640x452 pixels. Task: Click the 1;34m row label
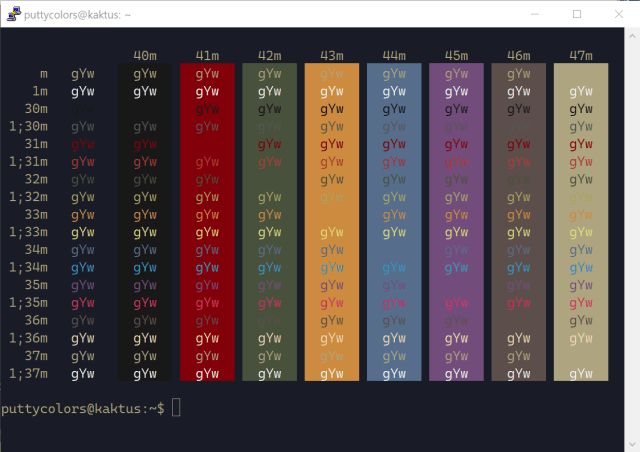click(28, 268)
